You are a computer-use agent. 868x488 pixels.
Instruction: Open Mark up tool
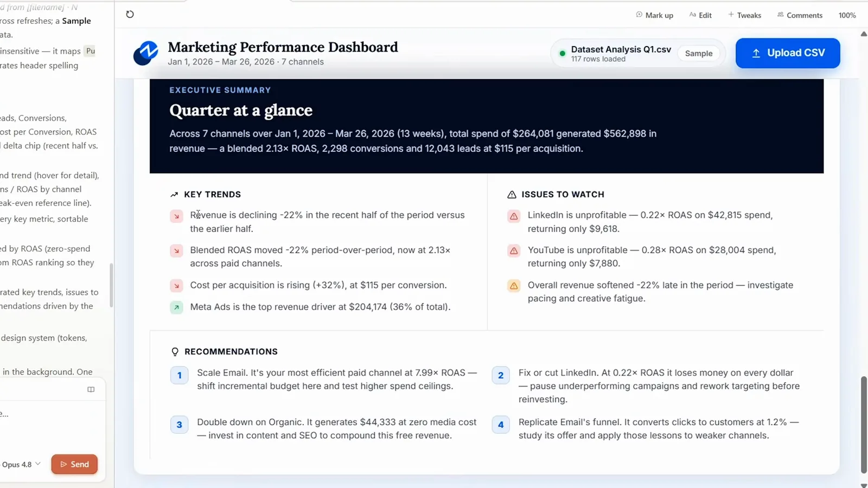[x=654, y=15]
